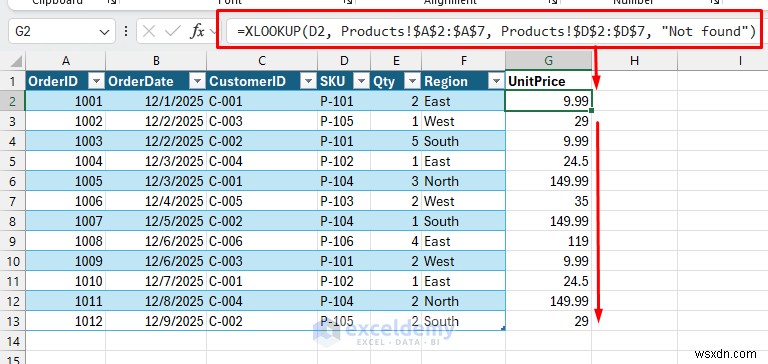Open the OrderDate filter dropdown
Viewport: 768px width, 364px height.
coord(198,81)
